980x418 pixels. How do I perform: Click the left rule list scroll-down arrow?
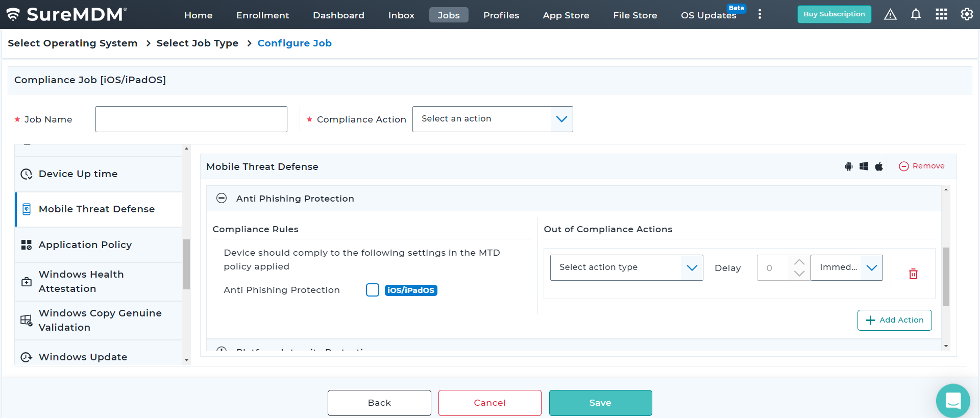pos(186,360)
